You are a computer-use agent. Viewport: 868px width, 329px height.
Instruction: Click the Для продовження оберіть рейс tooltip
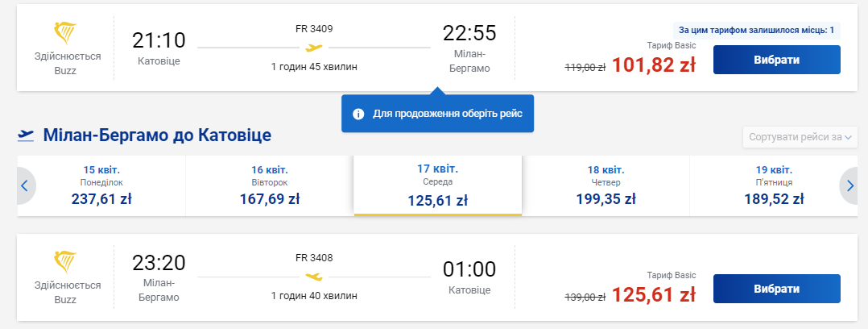click(x=437, y=113)
